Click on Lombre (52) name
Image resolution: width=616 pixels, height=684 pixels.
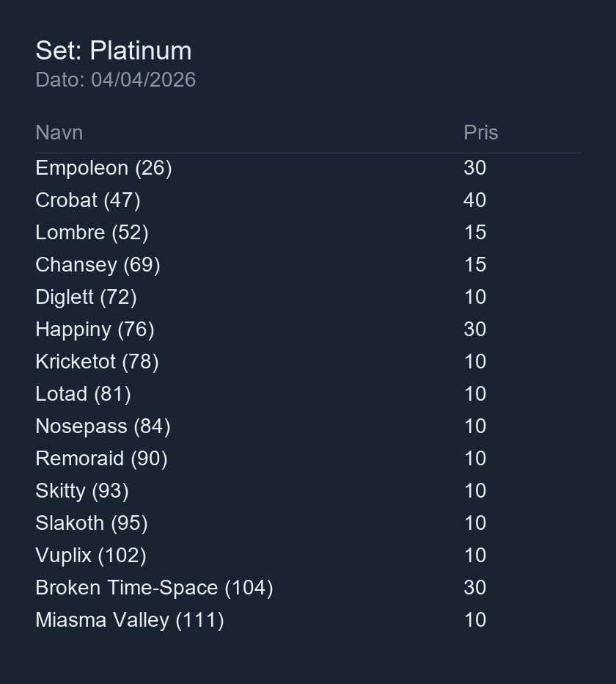[x=92, y=233]
